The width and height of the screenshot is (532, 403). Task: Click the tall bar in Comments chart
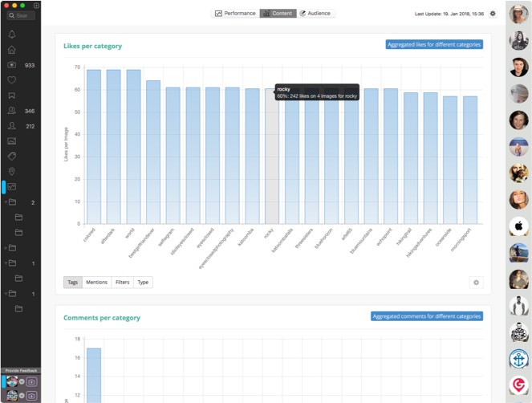[94, 376]
